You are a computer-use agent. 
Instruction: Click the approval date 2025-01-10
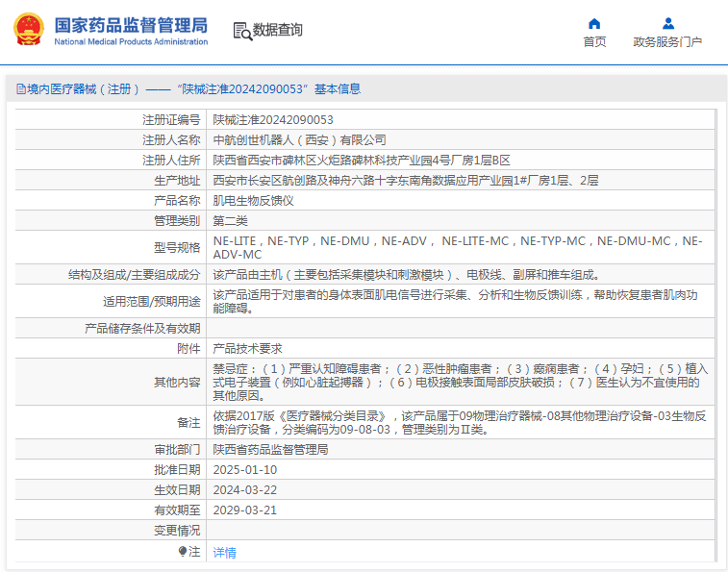244,470
